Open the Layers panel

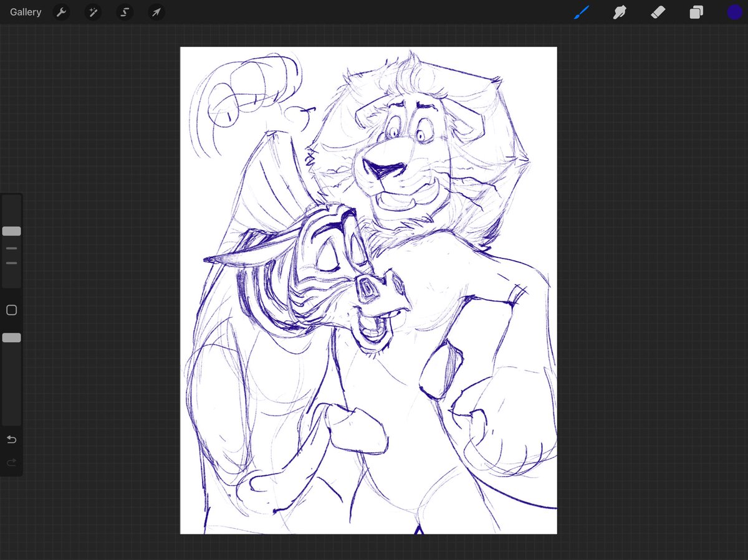pos(696,12)
